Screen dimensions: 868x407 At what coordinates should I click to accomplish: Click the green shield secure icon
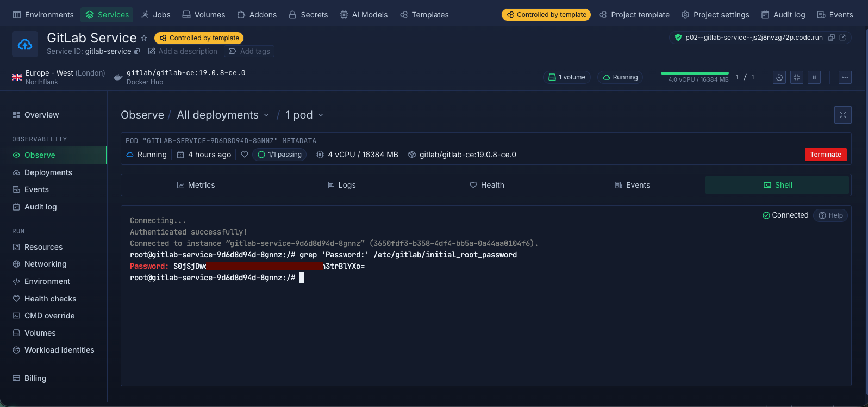(678, 38)
